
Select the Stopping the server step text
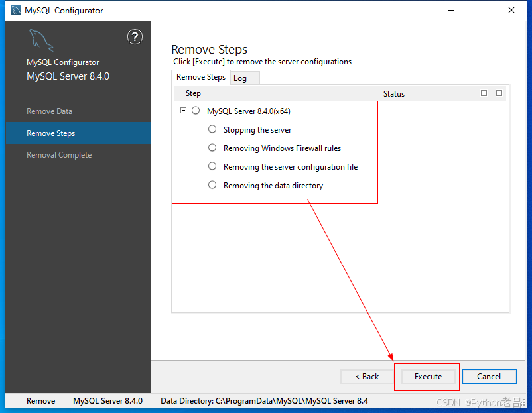pyautogui.click(x=257, y=130)
